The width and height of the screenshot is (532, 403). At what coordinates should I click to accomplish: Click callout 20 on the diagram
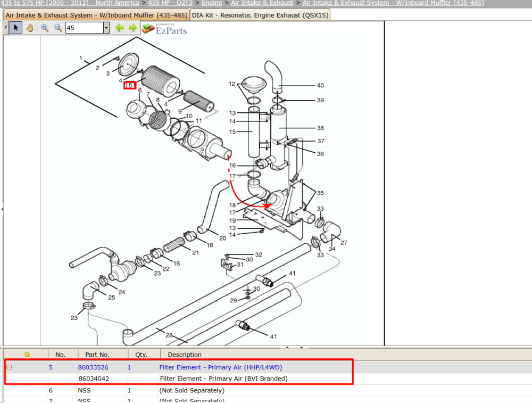click(222, 238)
